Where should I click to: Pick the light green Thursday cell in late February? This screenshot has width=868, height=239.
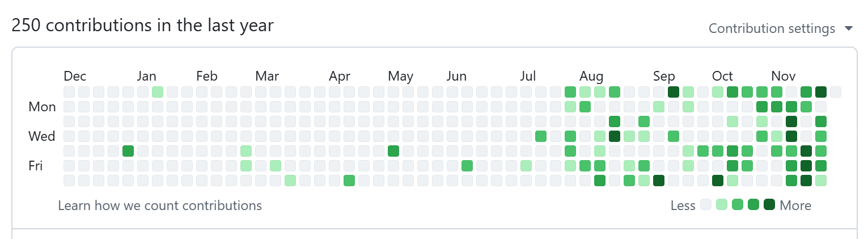(x=246, y=151)
